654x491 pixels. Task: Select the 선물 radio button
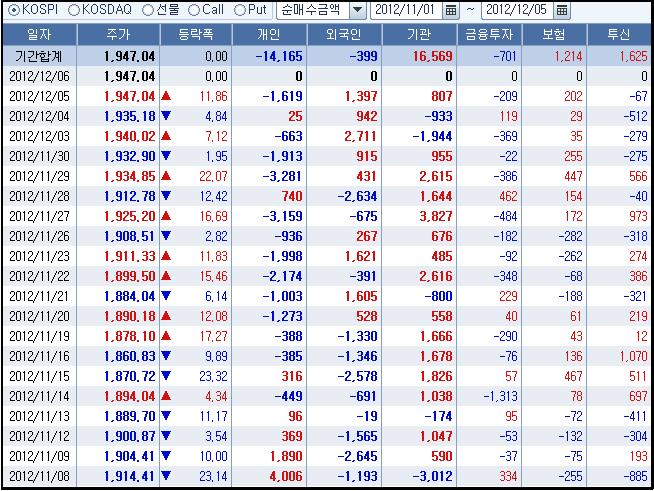pyautogui.click(x=148, y=10)
